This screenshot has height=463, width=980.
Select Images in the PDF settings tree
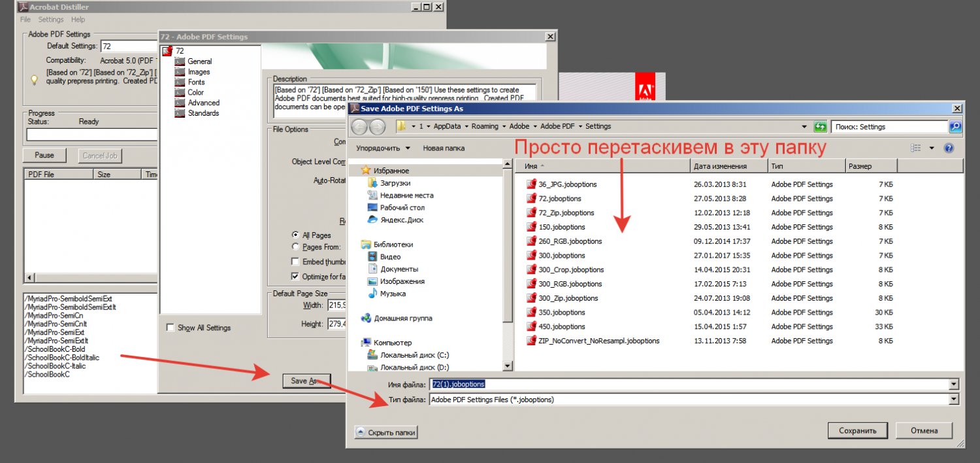(x=199, y=72)
